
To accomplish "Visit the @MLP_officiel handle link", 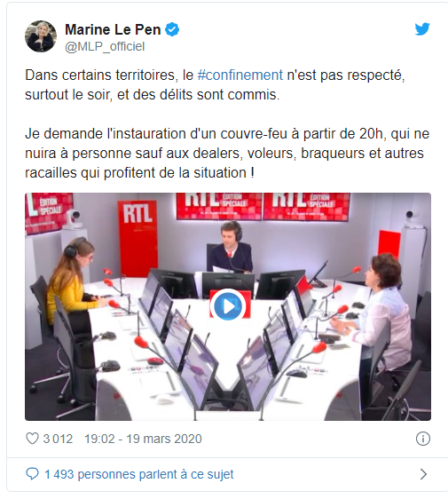I will point(105,46).
